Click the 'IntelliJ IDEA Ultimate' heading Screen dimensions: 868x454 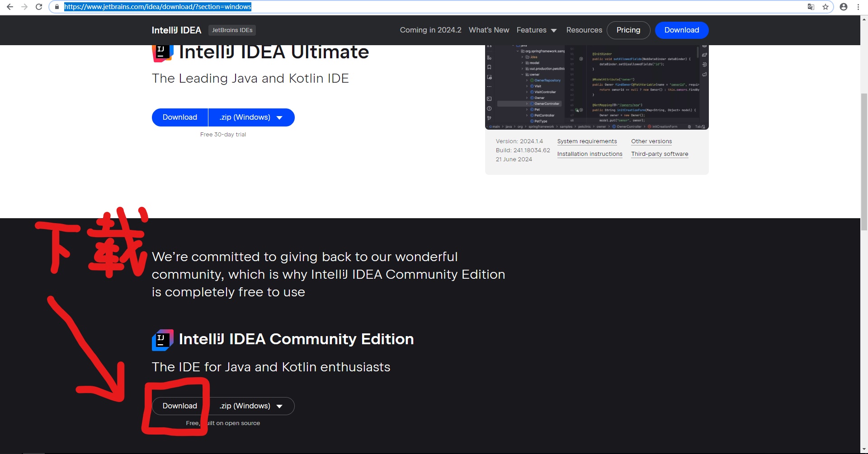tap(274, 53)
